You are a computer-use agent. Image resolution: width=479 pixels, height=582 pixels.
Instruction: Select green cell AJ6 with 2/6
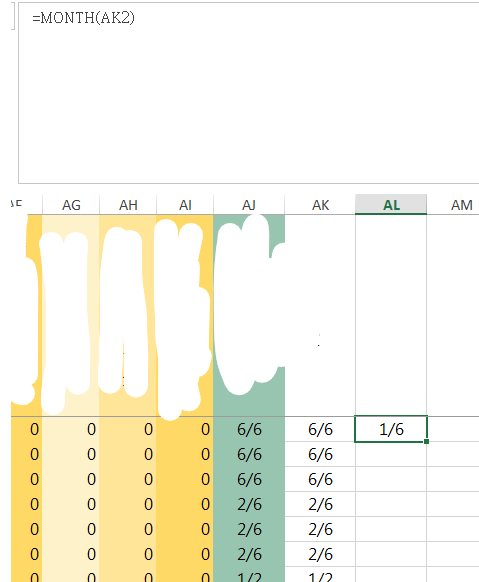(x=249, y=529)
